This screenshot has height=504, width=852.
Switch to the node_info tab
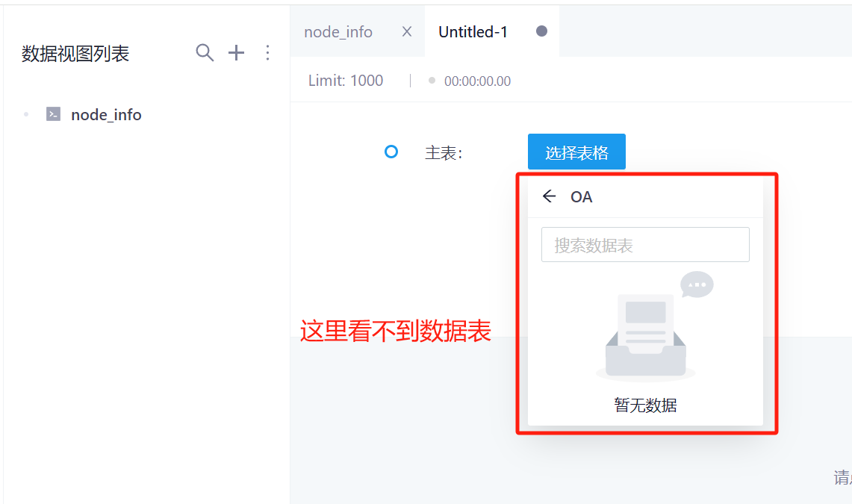point(338,32)
